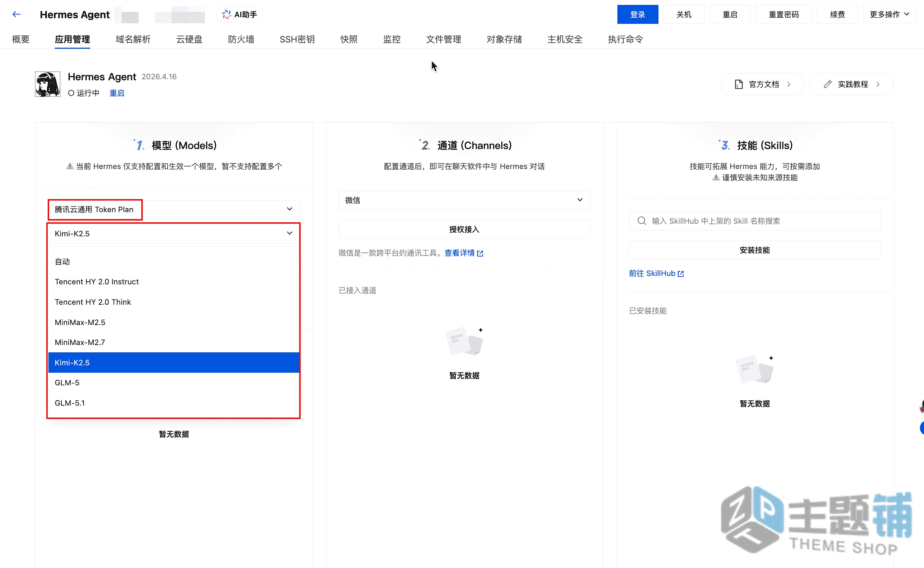Viewport: 924px width, 568px height.
Task: Open the SSH密钥 tab
Action: click(x=297, y=39)
